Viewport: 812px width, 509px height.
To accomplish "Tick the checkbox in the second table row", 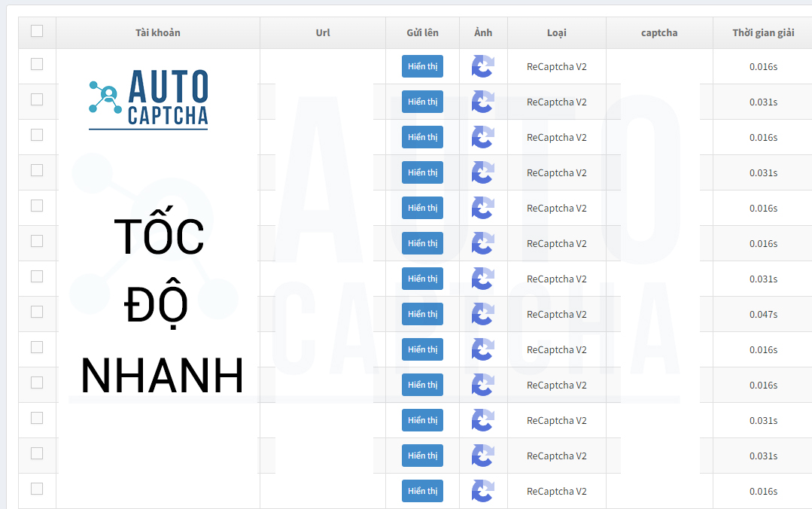I will click(37, 99).
